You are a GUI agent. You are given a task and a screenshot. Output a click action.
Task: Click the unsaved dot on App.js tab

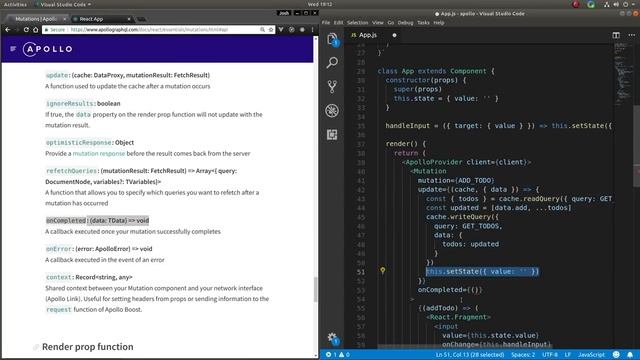tap(394, 36)
